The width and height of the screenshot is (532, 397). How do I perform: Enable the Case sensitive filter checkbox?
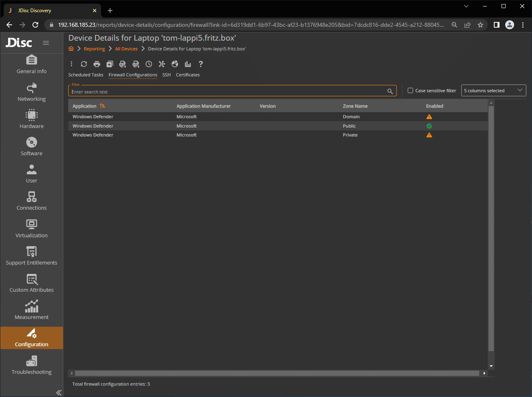(410, 91)
